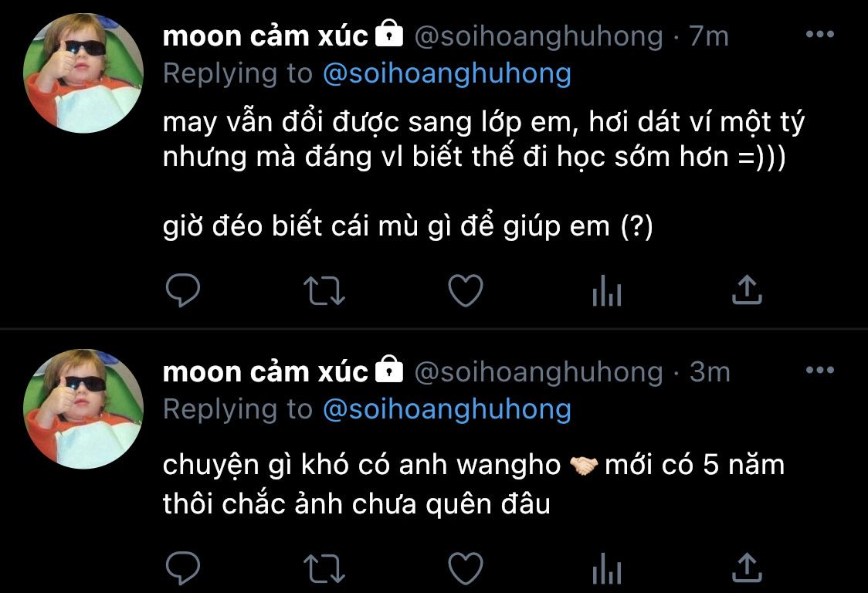Screen dimensions: 868x593
Task: Reply to the second tweet about wangho
Action: point(183,568)
